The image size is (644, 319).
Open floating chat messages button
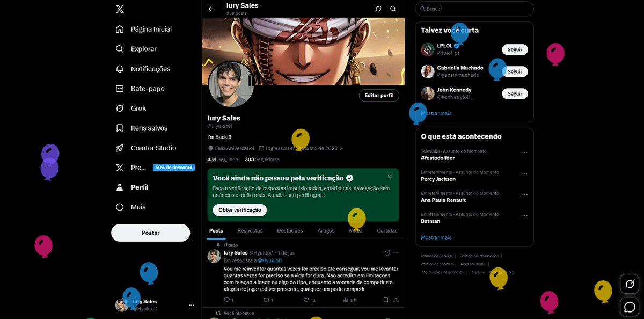(x=630, y=307)
